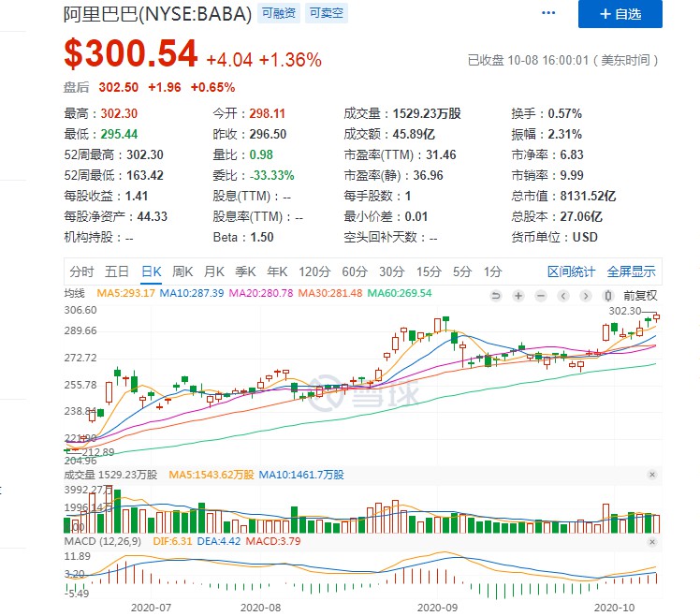Open the 全屏显示 fullscreen link

(x=632, y=271)
